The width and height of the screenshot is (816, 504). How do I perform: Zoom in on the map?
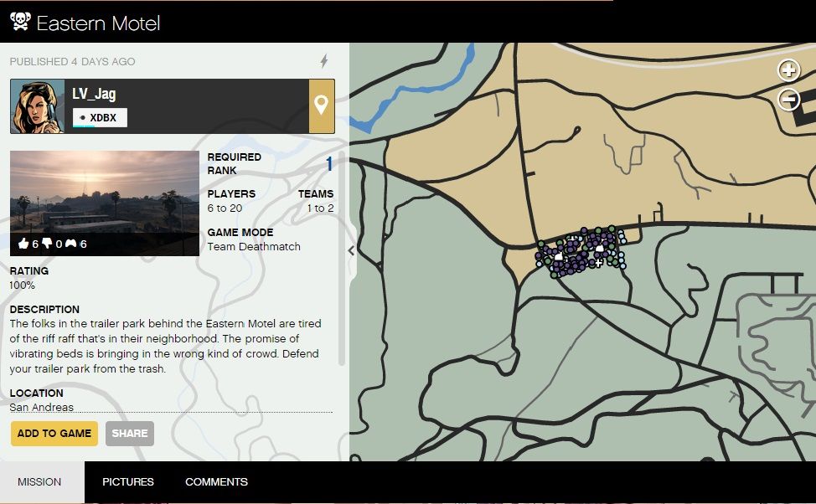(x=788, y=70)
